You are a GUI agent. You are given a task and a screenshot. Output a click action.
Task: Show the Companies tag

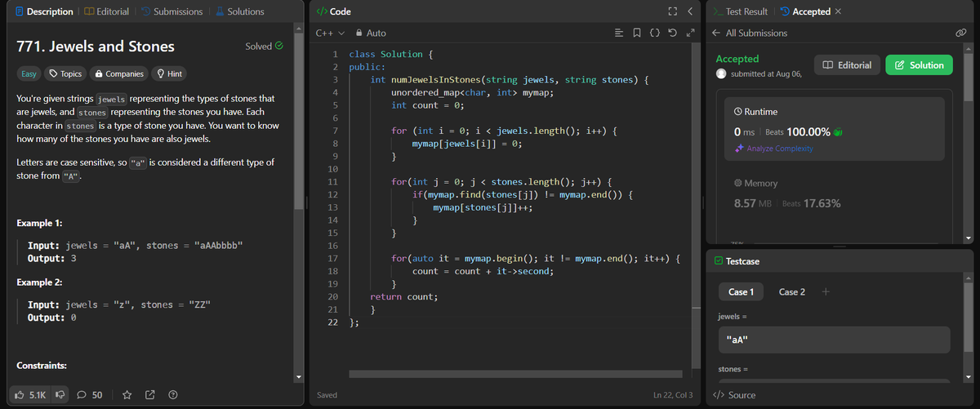pos(120,73)
